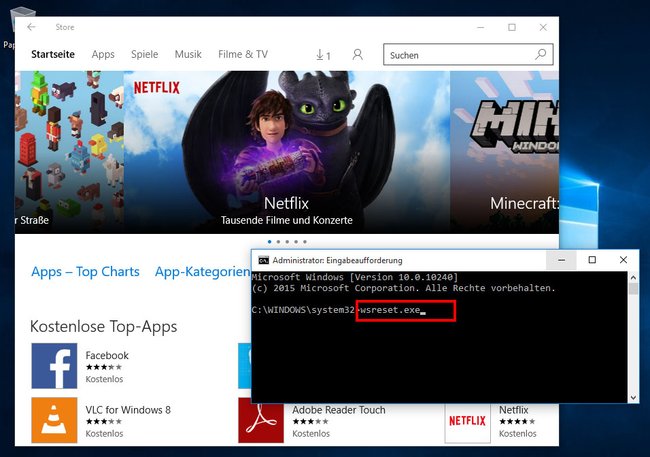Close the Store window
650x457 pixels.
point(543,27)
